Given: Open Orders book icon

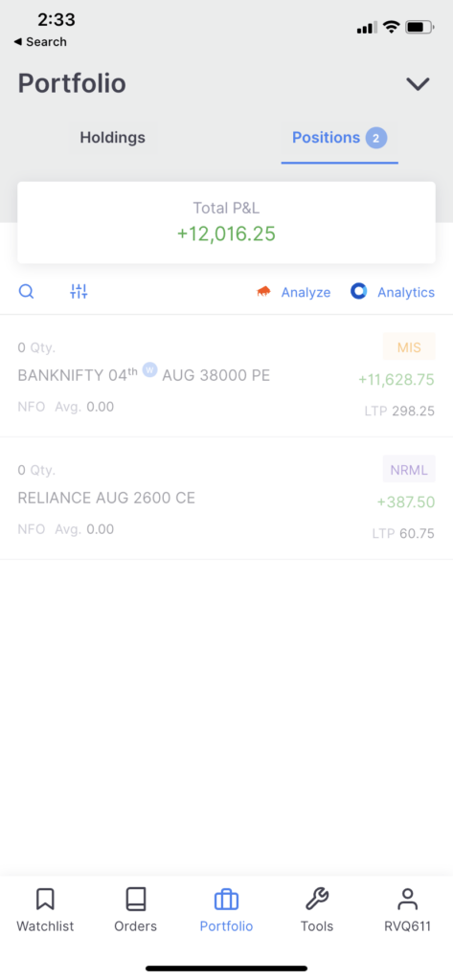Looking at the screenshot, I should click(136, 900).
